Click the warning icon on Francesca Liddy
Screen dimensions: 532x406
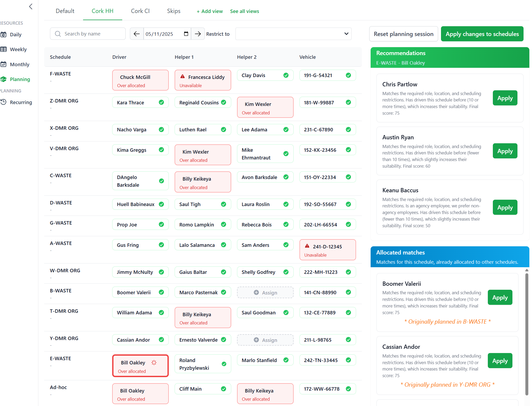pos(183,77)
